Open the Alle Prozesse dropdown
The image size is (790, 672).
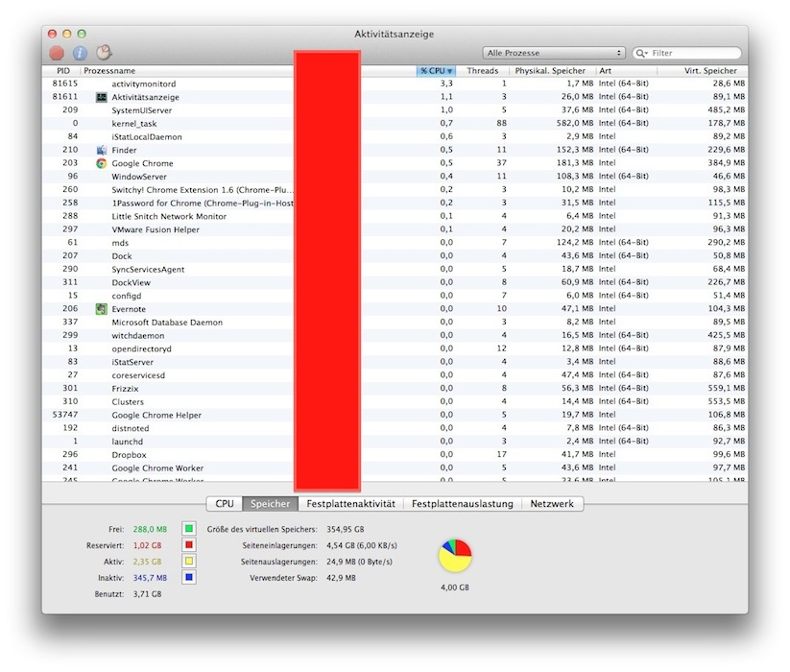tap(554, 53)
